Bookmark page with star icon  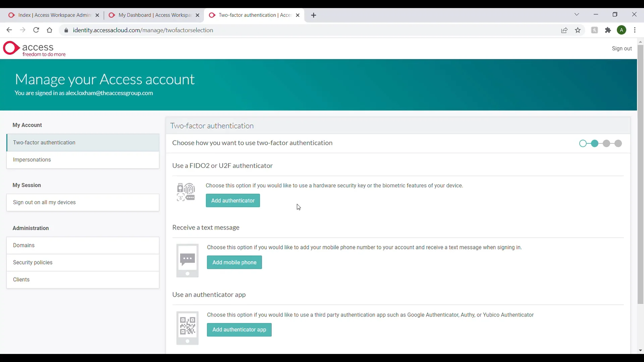click(578, 30)
